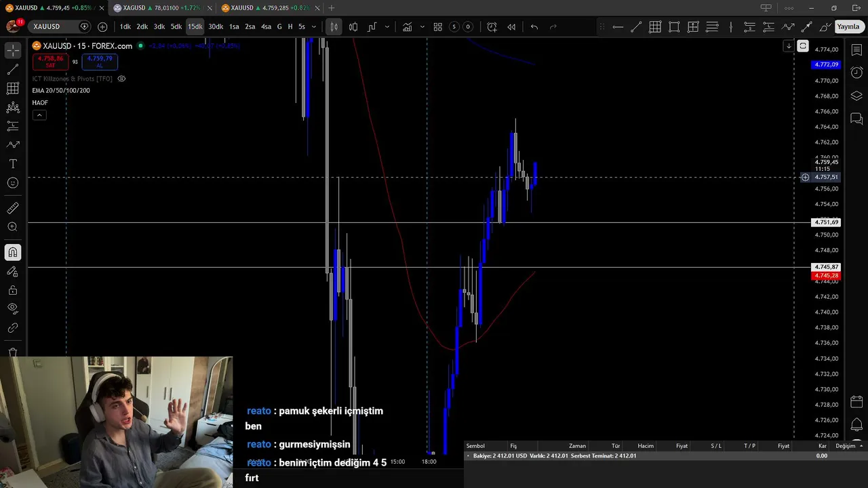
Task: Select trend line in favorites drawing toolbar
Action: (x=636, y=27)
